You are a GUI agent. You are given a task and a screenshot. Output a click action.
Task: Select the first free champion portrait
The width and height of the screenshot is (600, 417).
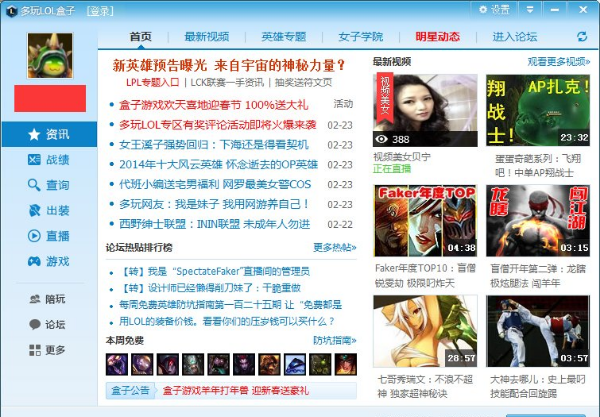pos(117,363)
